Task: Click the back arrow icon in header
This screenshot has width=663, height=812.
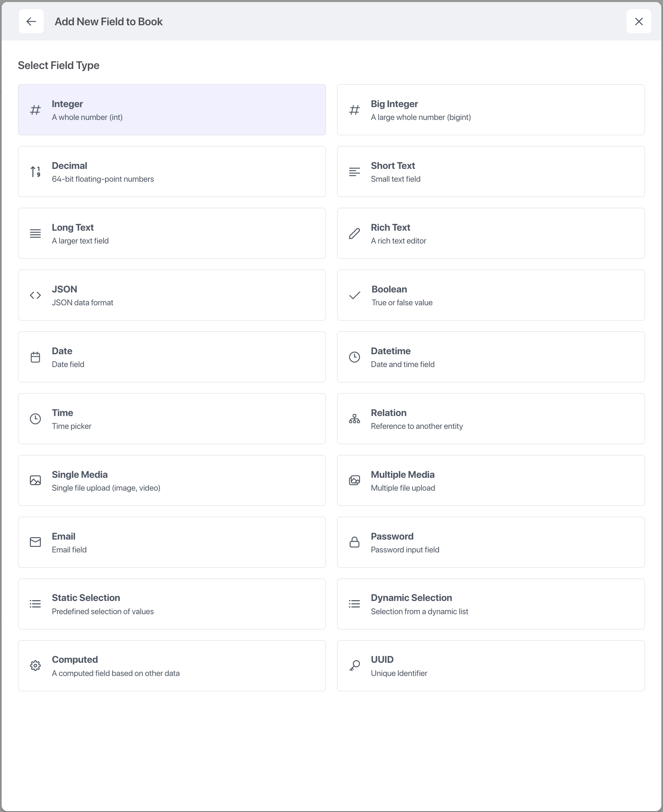Action: pos(31,22)
